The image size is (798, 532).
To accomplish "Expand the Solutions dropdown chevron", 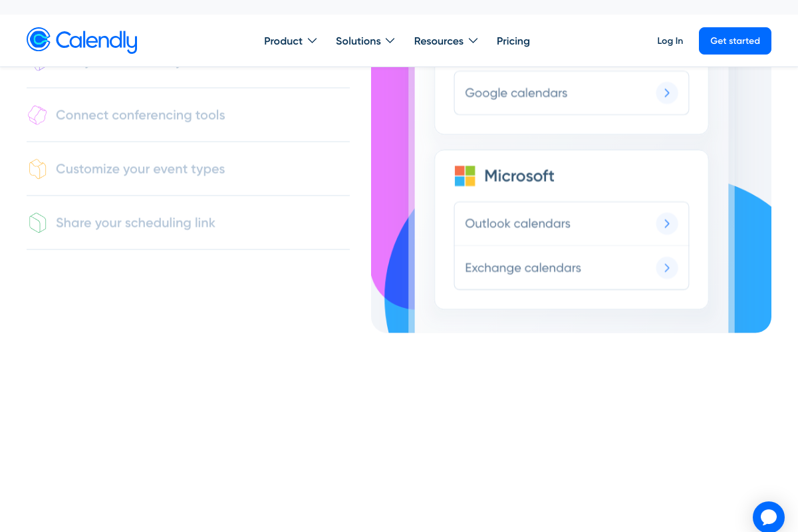I will tap(390, 41).
